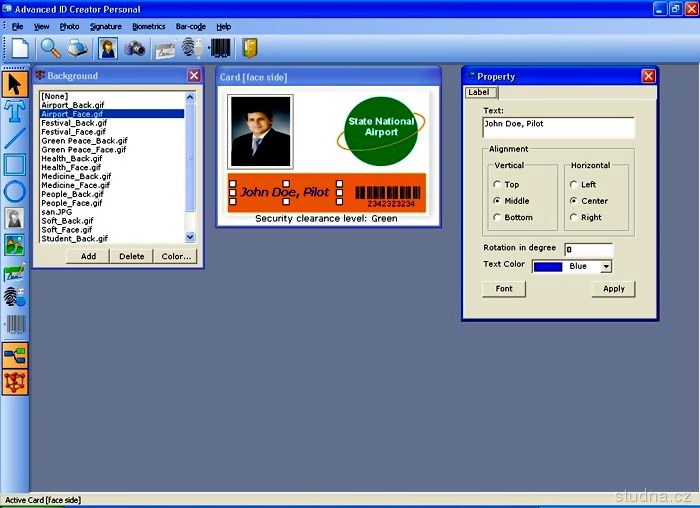
Task: Expand the Text Color dropdown
Action: point(606,267)
